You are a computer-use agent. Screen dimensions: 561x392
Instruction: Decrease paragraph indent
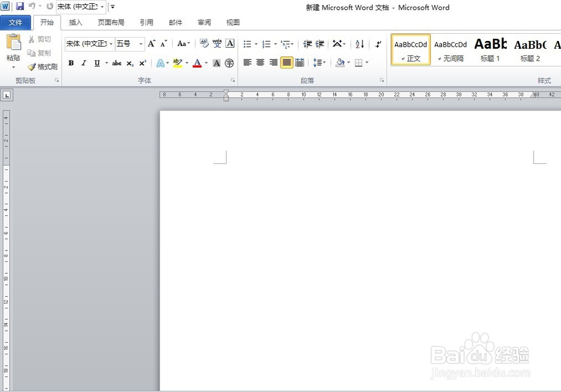(307, 44)
